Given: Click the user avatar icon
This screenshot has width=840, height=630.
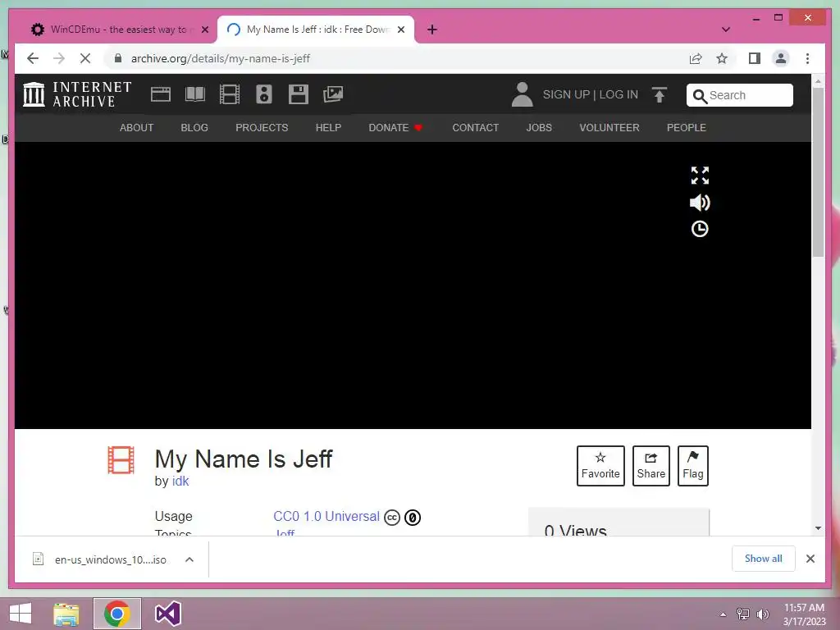Looking at the screenshot, I should pos(522,94).
